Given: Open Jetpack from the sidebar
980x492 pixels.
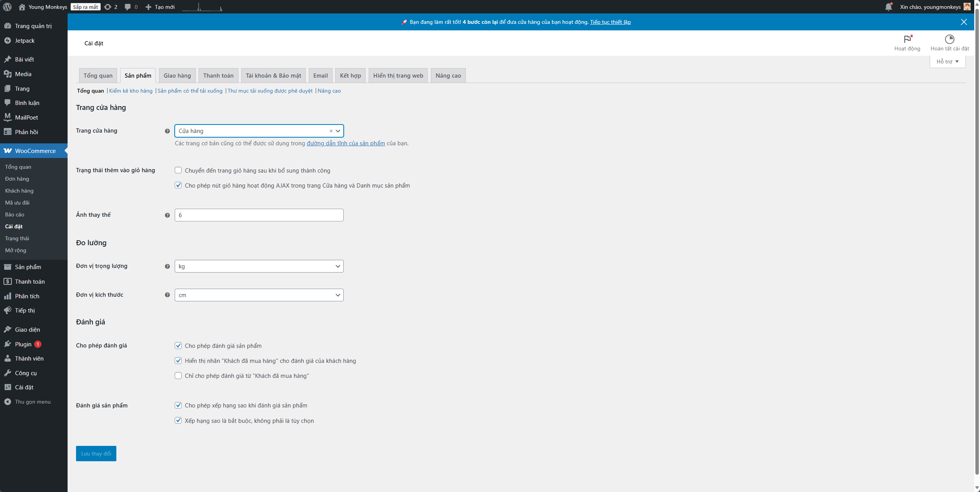Looking at the screenshot, I should 25,41.
